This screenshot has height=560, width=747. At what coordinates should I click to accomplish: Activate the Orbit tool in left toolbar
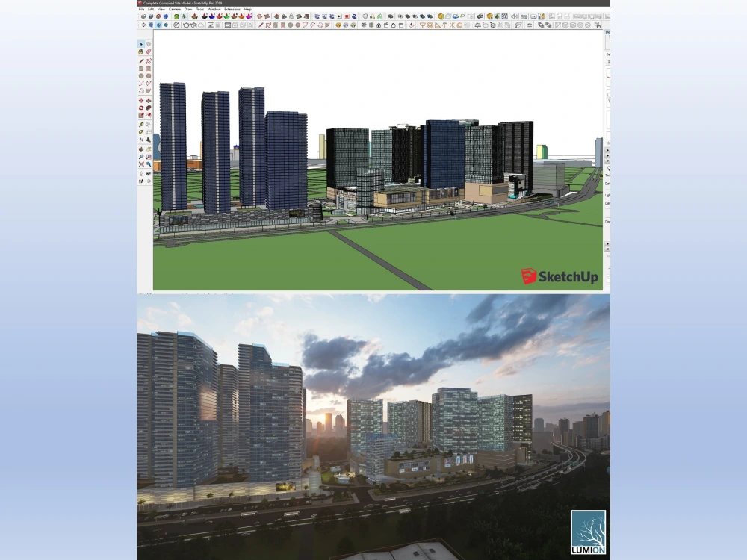(141, 149)
